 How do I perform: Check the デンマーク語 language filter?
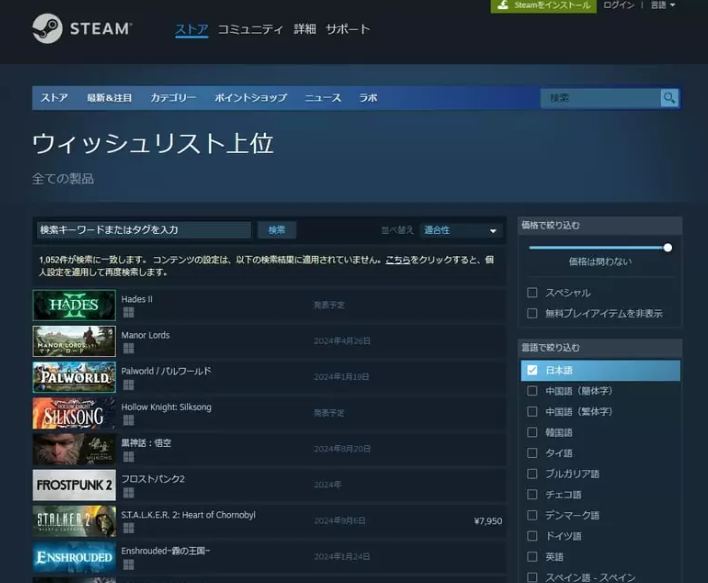pos(532,515)
